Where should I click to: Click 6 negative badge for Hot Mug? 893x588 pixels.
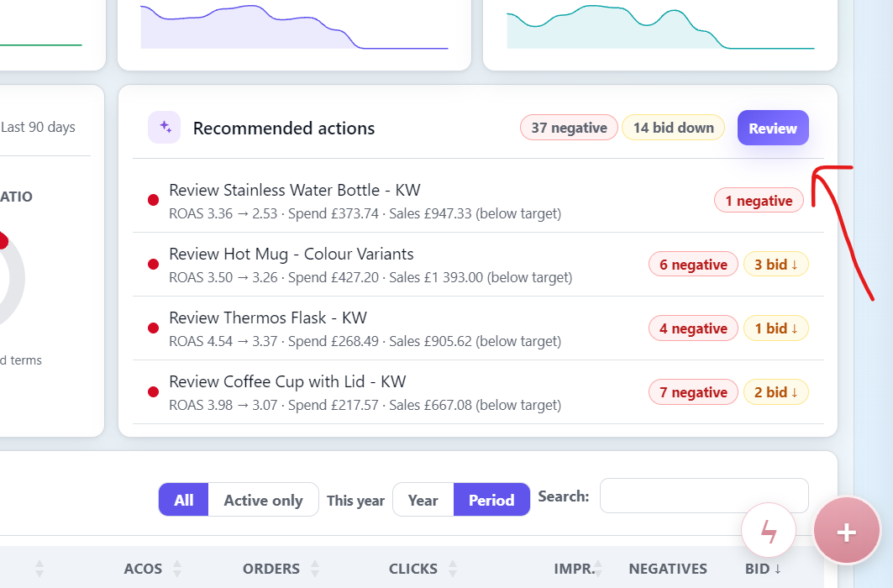click(x=693, y=264)
